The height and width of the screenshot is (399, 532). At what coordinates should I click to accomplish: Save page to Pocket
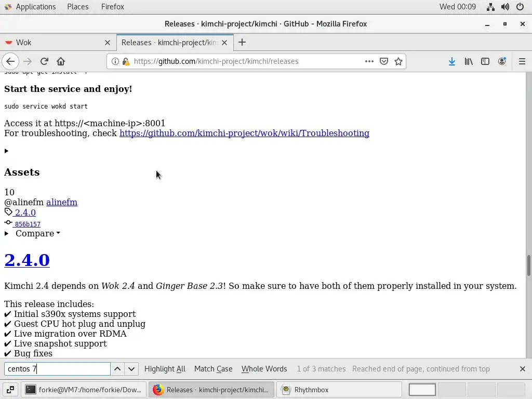pos(384,61)
